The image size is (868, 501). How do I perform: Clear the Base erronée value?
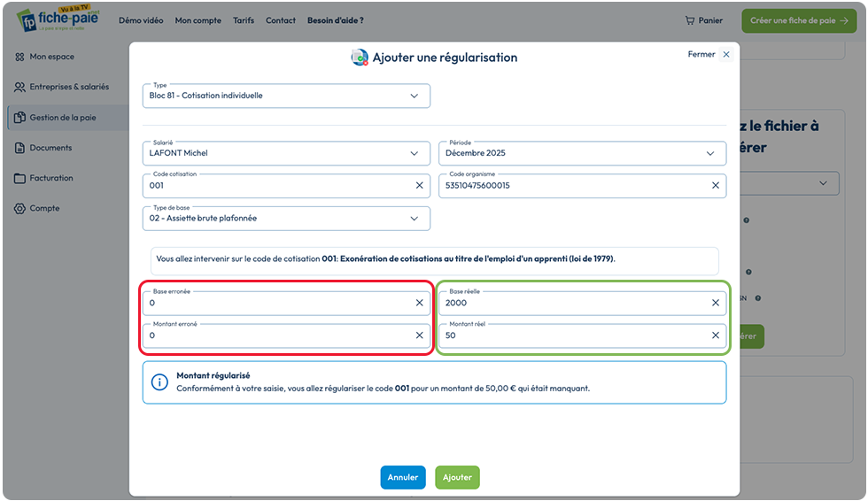(419, 303)
